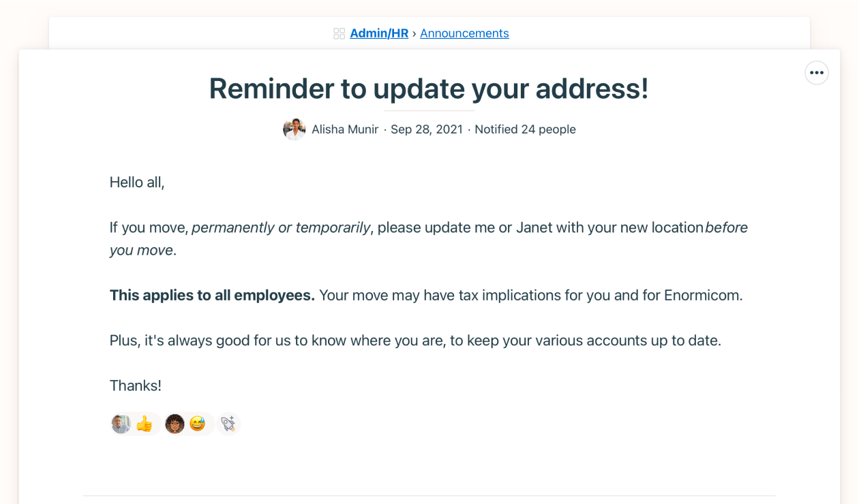
Task: Click the "Reminder to update your address!" title
Action: coord(429,89)
